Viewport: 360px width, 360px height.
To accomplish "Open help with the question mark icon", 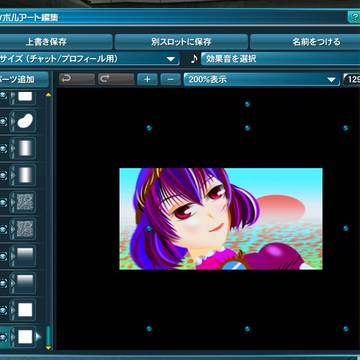I will [354, 17].
